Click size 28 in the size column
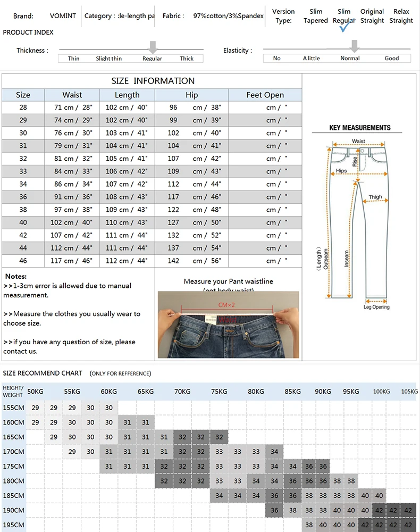This screenshot has width=420, height=532. click(x=23, y=107)
